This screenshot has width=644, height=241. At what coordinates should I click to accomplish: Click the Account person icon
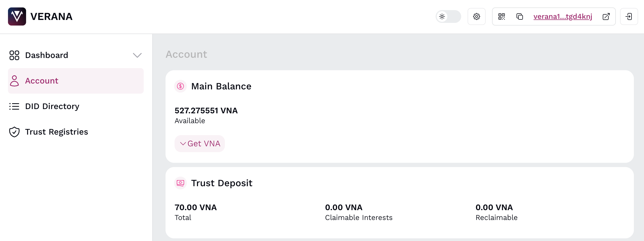point(14,81)
